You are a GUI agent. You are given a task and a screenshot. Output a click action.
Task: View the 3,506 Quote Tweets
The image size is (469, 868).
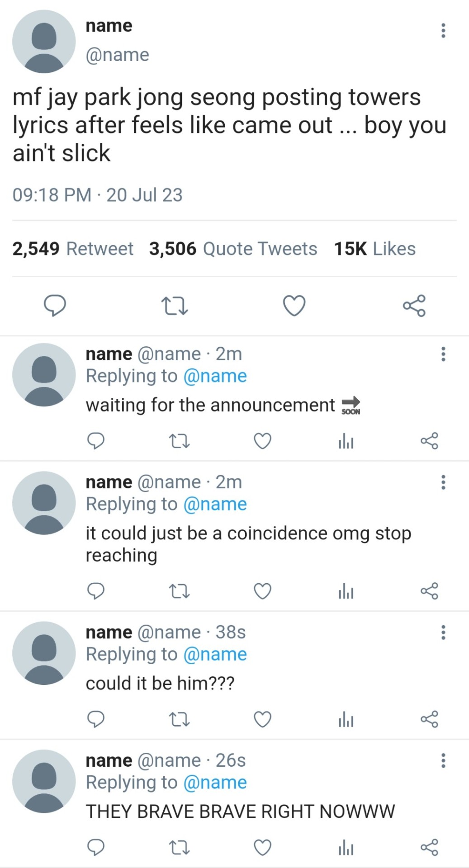[233, 249]
